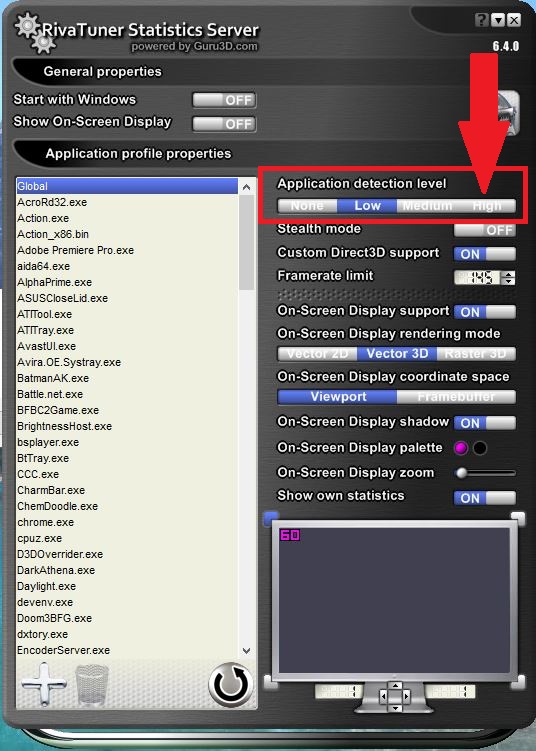Select Doom3BFG.exe profile
The width and height of the screenshot is (536, 751).
(127, 618)
